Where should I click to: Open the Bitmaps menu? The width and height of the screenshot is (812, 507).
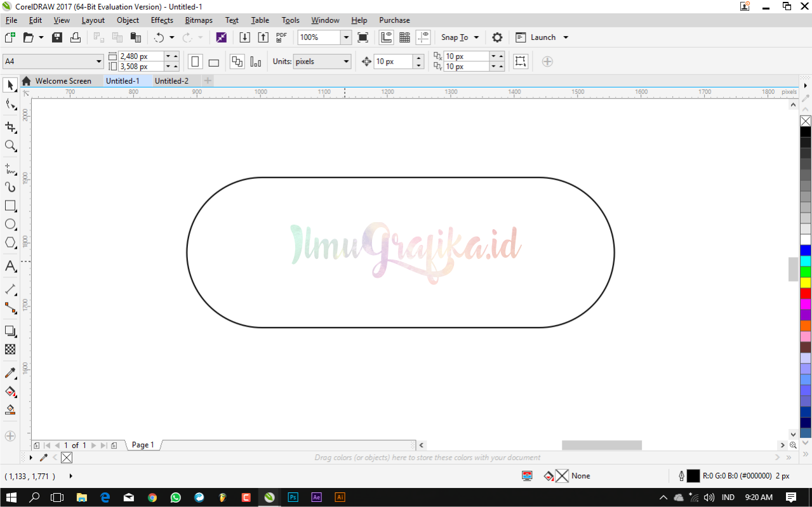[199, 20]
